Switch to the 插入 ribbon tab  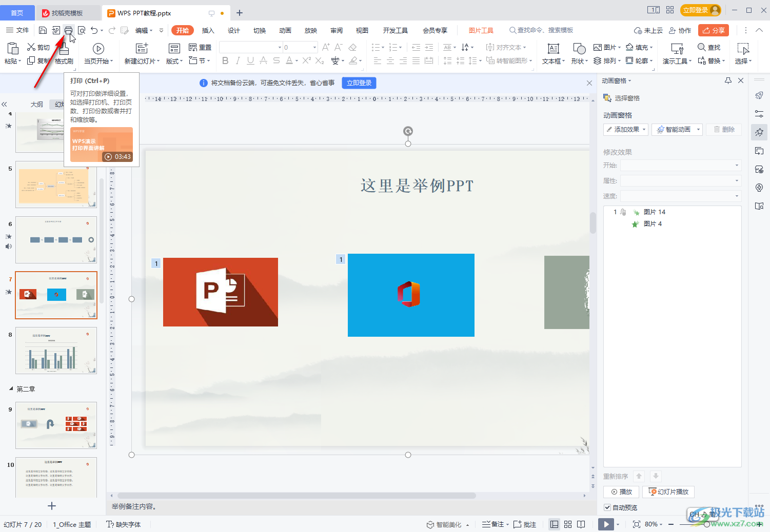click(x=208, y=30)
